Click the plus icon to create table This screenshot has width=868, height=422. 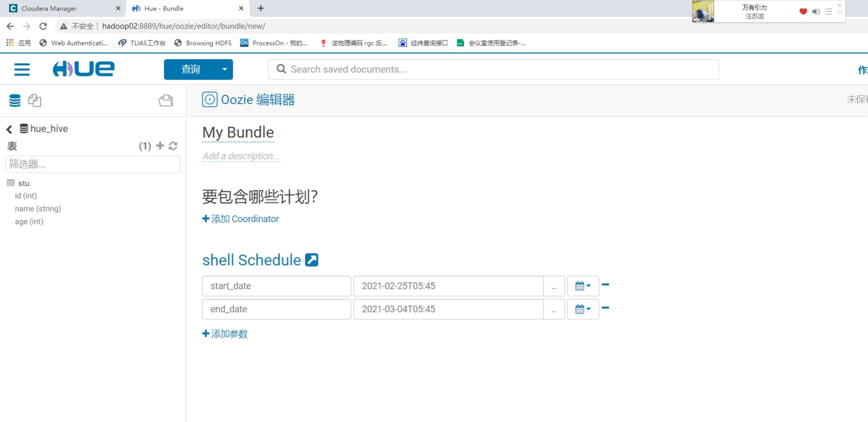coord(160,146)
